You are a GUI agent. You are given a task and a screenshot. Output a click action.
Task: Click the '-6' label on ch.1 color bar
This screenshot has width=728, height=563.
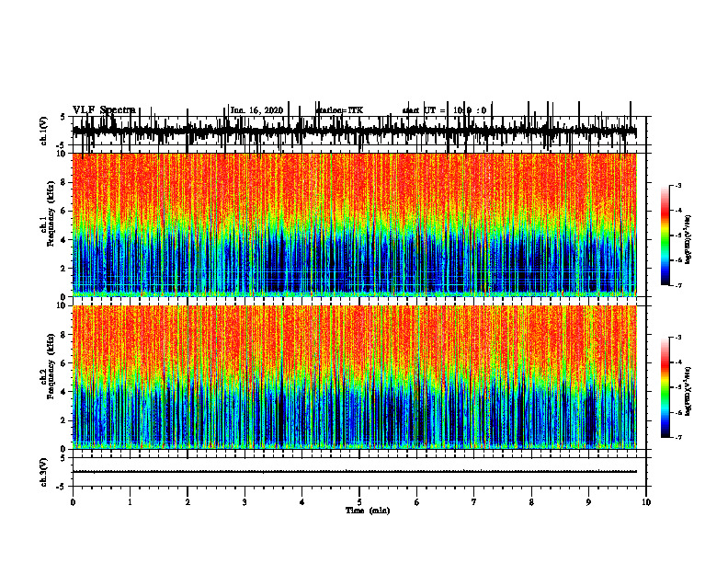coord(677,260)
